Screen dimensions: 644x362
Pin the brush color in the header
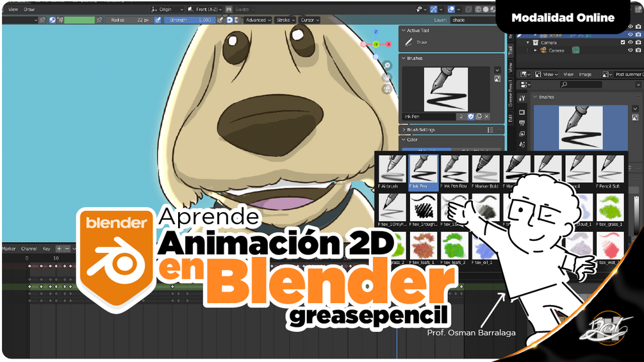99,20
